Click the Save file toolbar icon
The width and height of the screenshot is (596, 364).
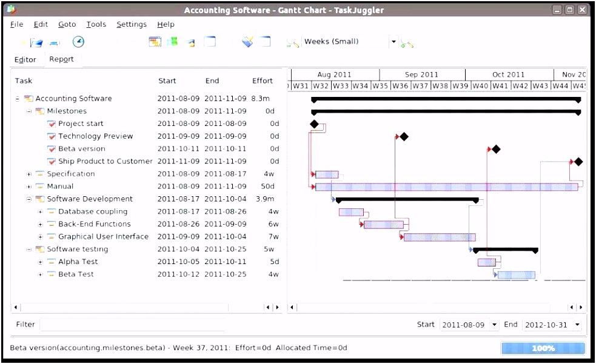[55, 43]
